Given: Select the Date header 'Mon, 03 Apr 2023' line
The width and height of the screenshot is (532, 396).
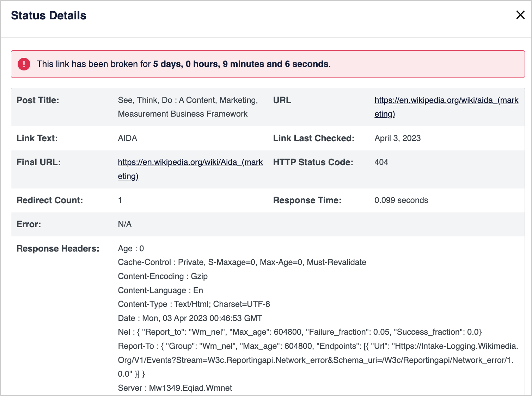Looking at the screenshot, I should click(190, 318).
